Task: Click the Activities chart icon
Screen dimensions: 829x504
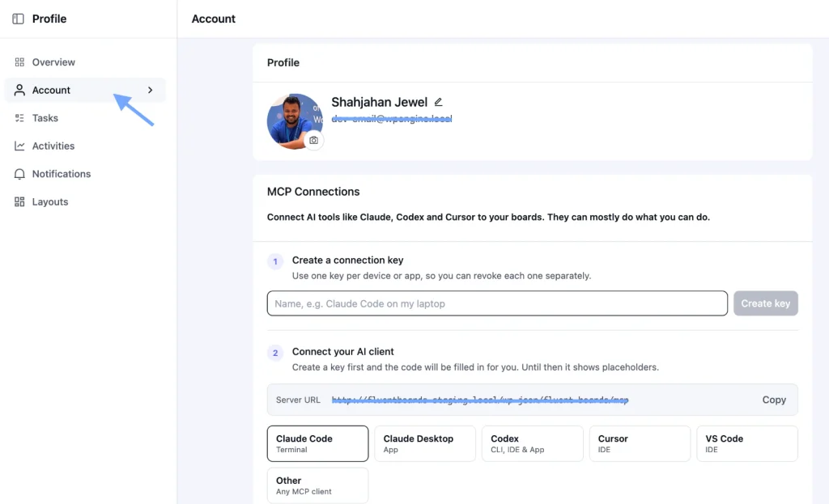Action: pos(19,146)
